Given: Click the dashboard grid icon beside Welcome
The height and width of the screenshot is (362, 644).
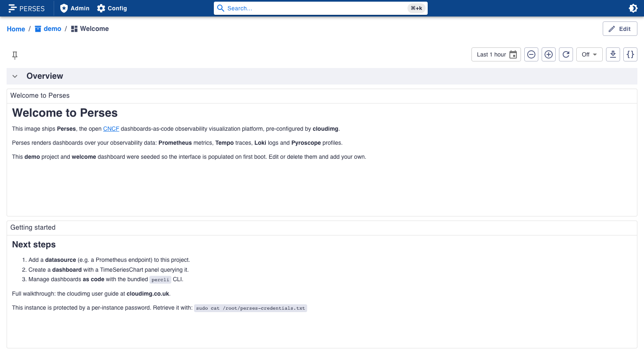Looking at the screenshot, I should click(74, 29).
